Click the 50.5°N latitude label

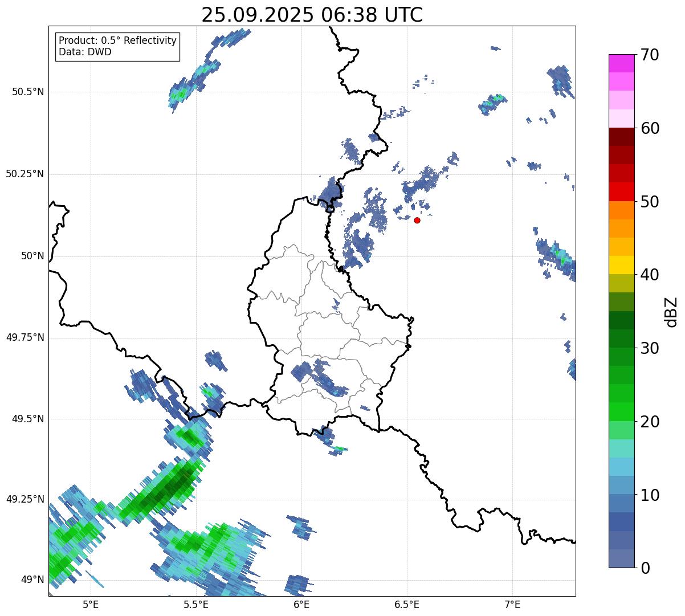pos(28,92)
